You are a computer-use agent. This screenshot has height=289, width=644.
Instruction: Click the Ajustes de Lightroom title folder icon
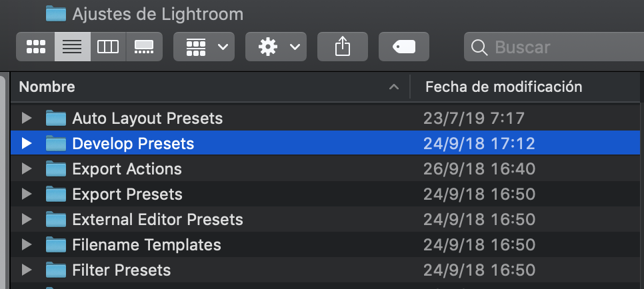56,13
